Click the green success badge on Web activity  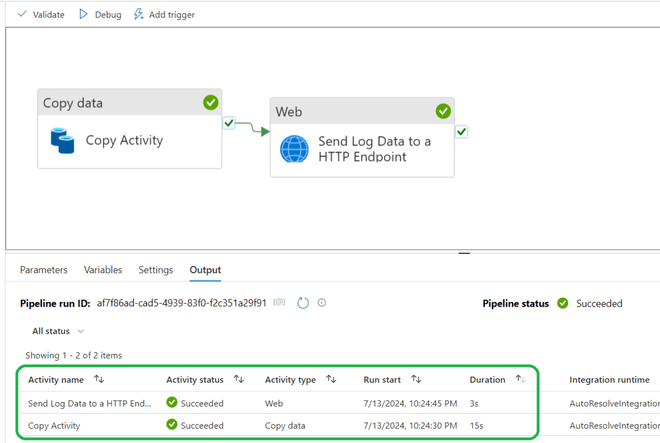coord(443,111)
